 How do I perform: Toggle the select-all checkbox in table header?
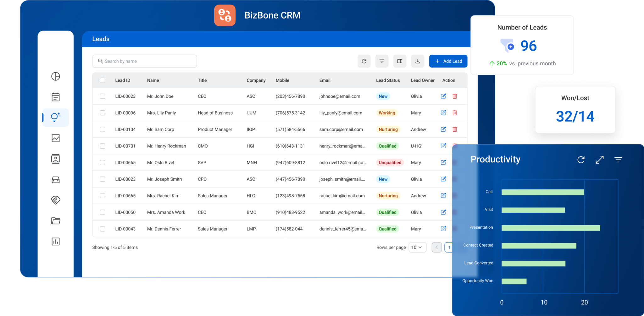pos(103,80)
